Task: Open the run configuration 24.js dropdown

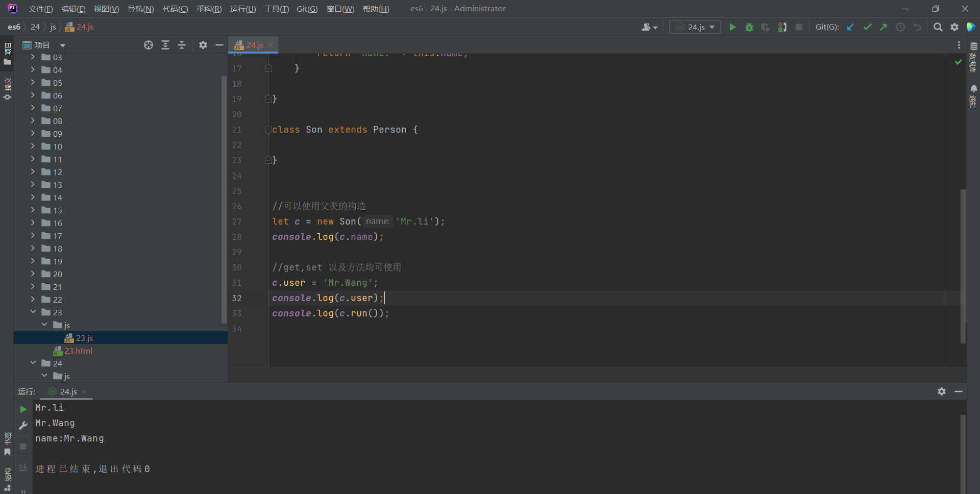Action: click(695, 27)
